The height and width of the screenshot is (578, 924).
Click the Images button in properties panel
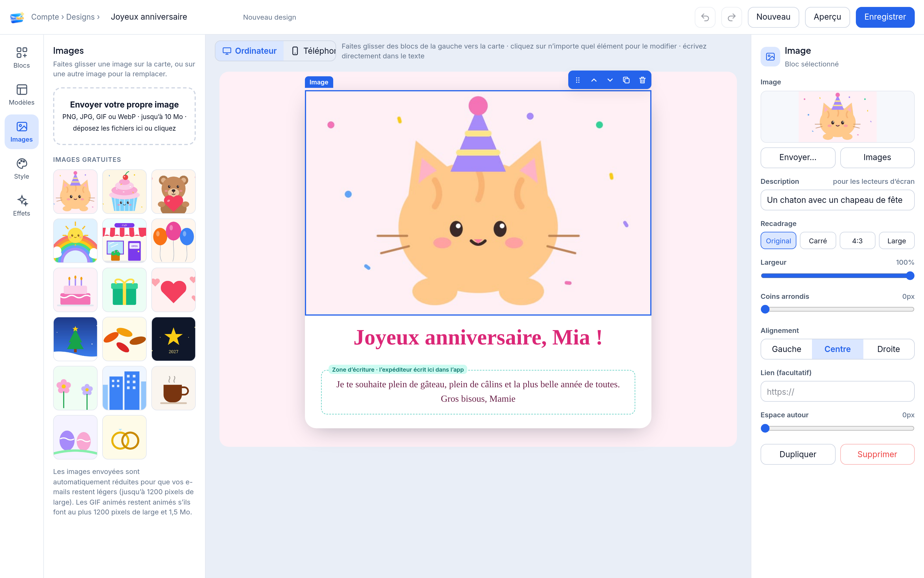(877, 158)
